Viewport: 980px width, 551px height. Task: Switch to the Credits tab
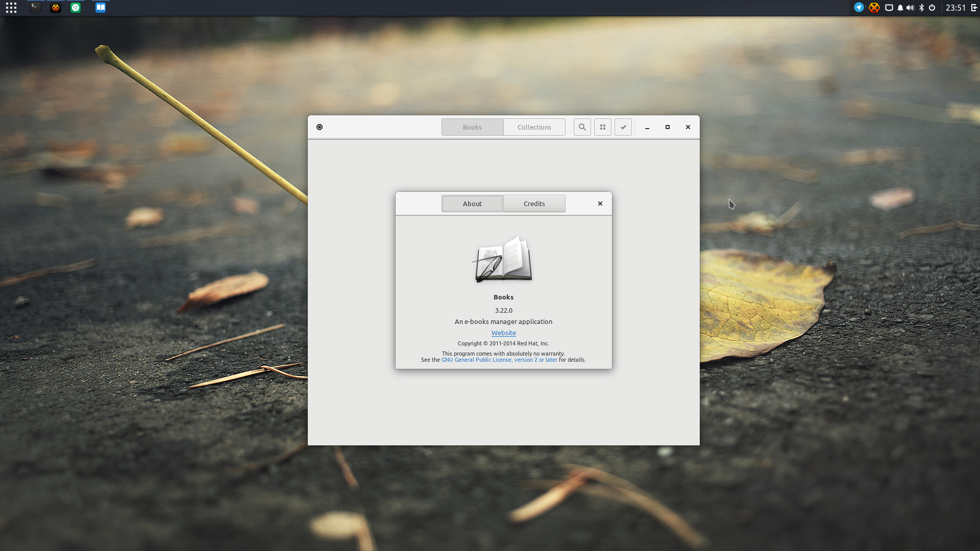(x=534, y=204)
